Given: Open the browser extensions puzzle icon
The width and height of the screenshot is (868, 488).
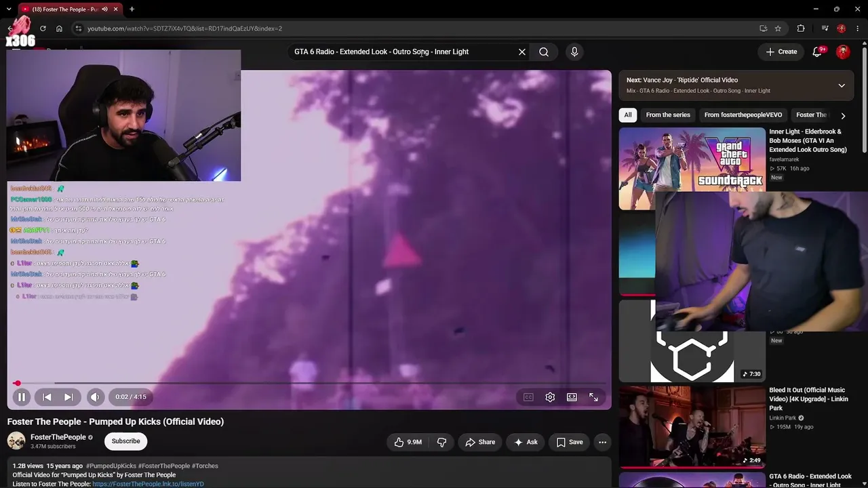Looking at the screenshot, I should (801, 28).
